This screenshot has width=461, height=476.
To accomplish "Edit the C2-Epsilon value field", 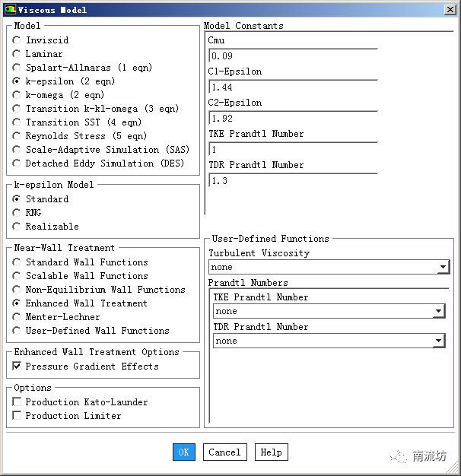I will point(293,119).
